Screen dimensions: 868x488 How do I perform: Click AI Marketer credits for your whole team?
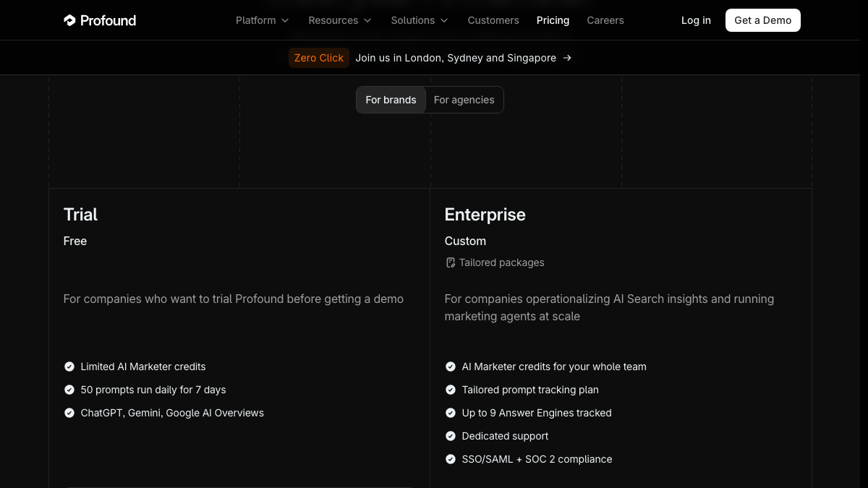554,367
